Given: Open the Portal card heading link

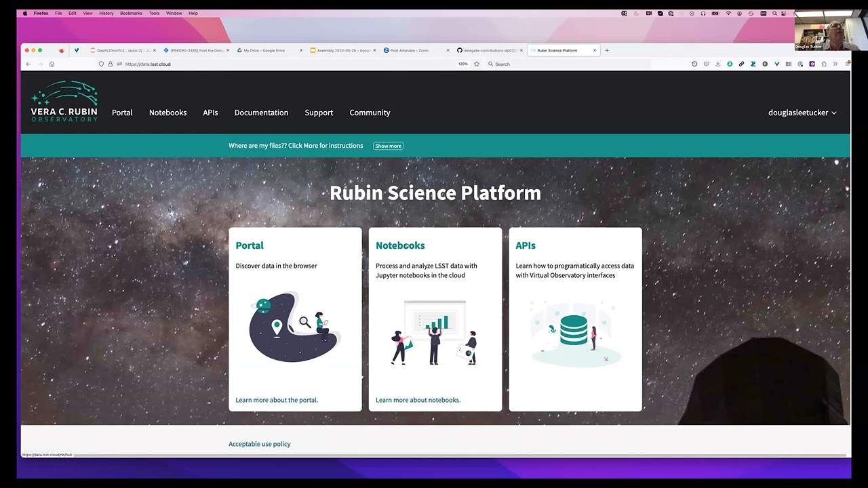Looking at the screenshot, I should point(250,245).
